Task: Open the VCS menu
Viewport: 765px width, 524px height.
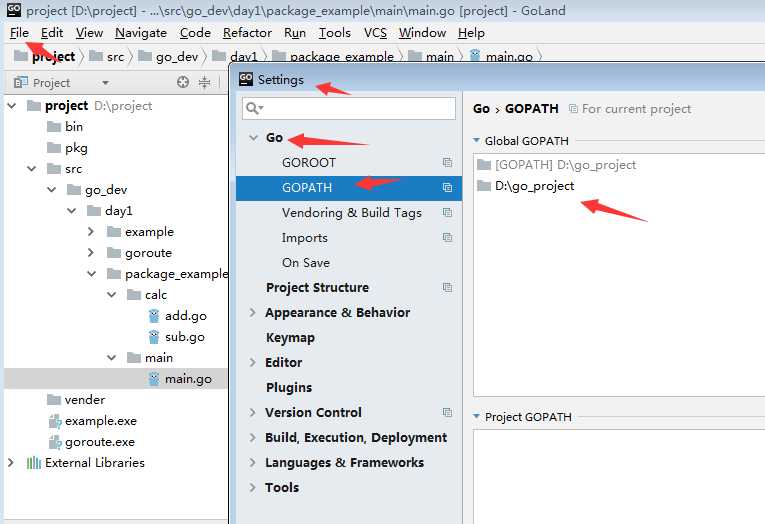Action: (x=375, y=33)
